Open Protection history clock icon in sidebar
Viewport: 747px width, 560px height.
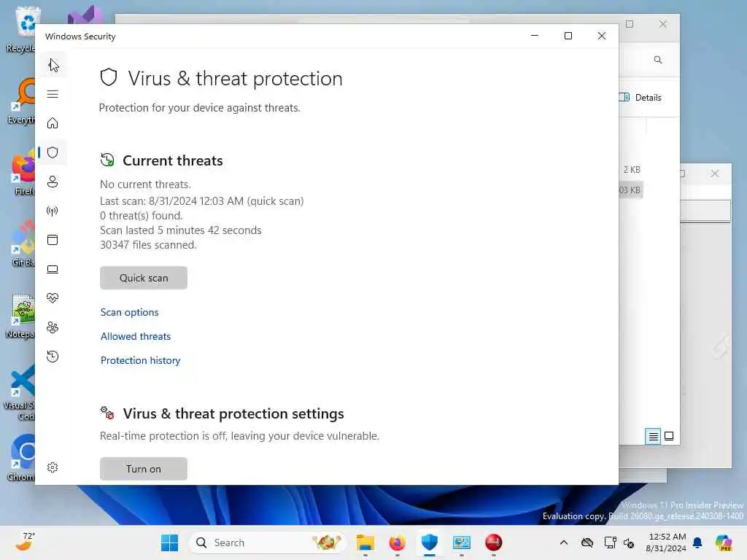[53, 356]
